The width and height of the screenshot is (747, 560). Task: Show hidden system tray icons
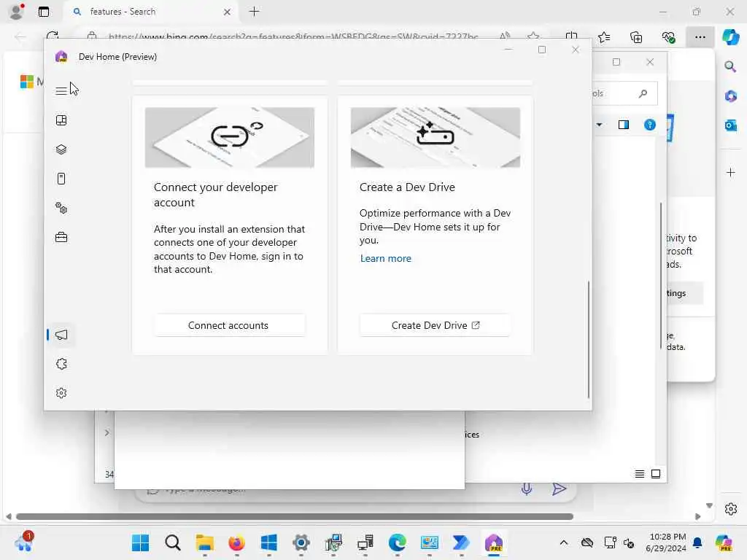click(x=564, y=542)
